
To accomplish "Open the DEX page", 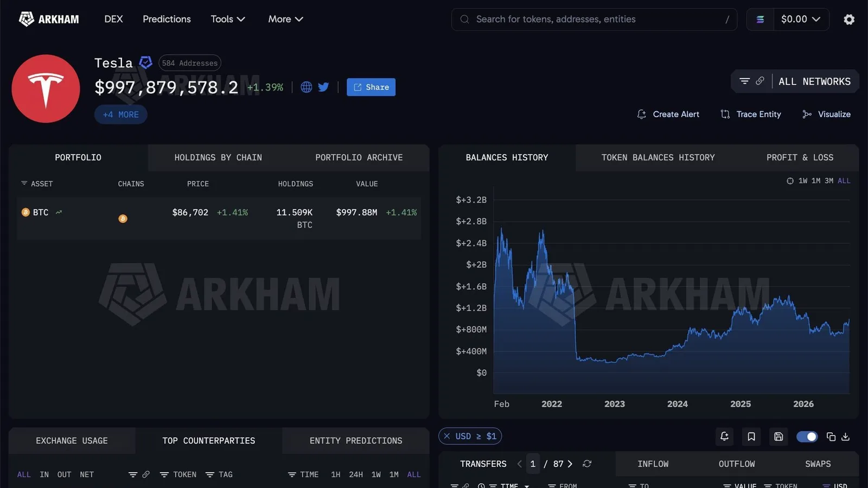I will point(113,19).
